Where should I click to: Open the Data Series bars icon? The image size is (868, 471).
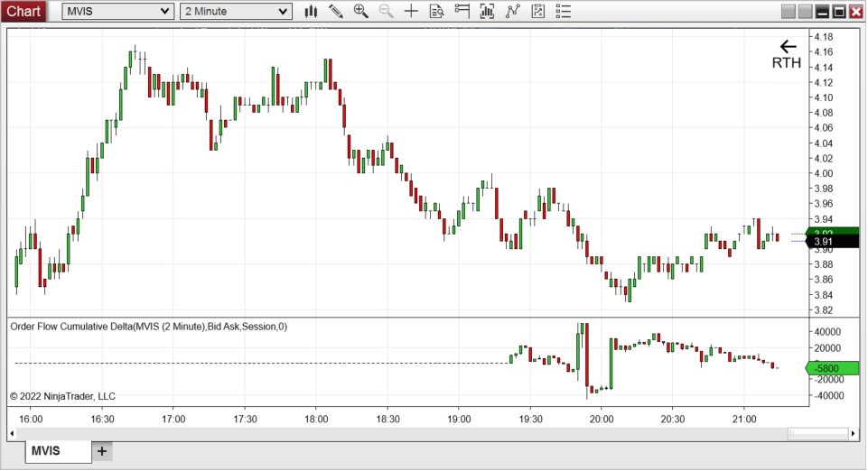tap(487, 11)
